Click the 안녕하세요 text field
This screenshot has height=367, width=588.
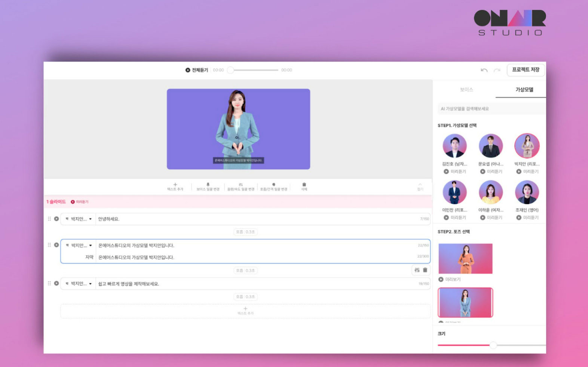263,219
